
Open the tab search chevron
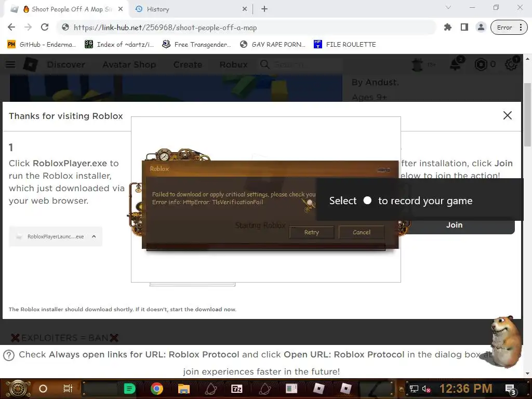tap(448, 7)
